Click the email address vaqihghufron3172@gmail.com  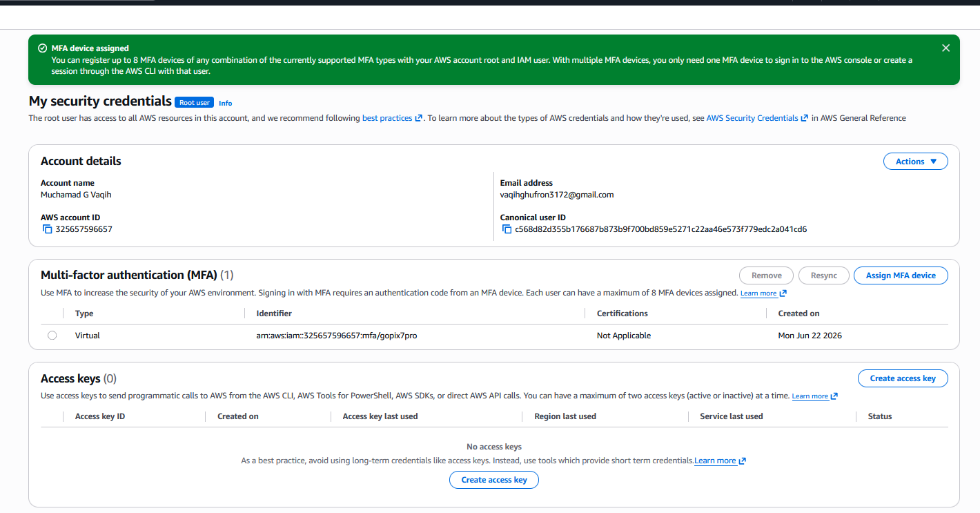557,195
